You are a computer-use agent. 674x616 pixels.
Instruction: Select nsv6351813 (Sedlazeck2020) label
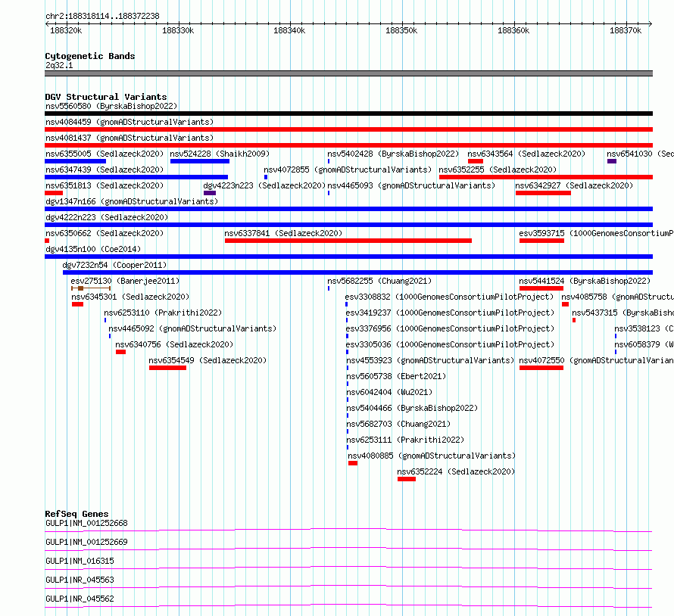tap(105, 185)
